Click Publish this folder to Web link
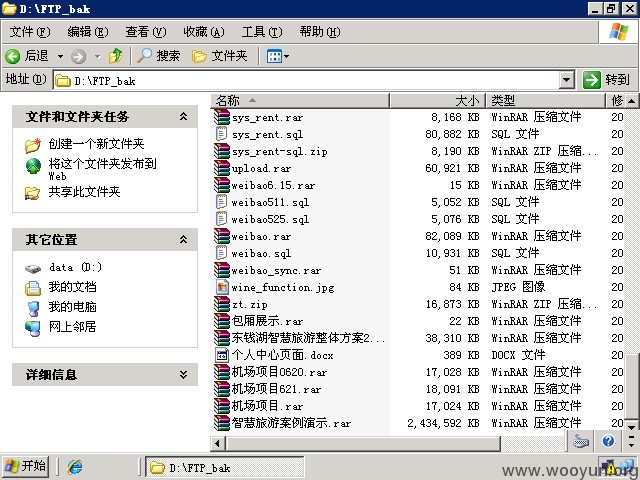This screenshot has height=480, width=640. point(102,169)
